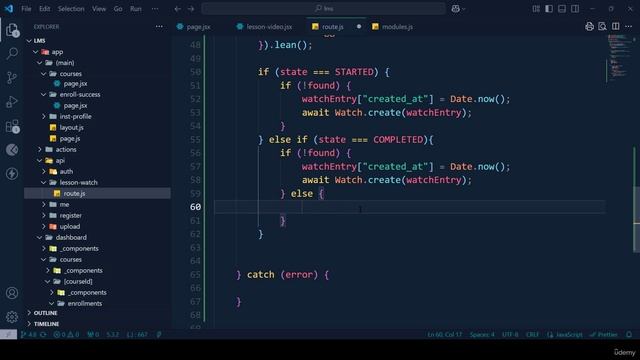Open editor More Actions ellipsis
Image resolution: width=640 pixels, height=360 pixels.
tap(629, 27)
